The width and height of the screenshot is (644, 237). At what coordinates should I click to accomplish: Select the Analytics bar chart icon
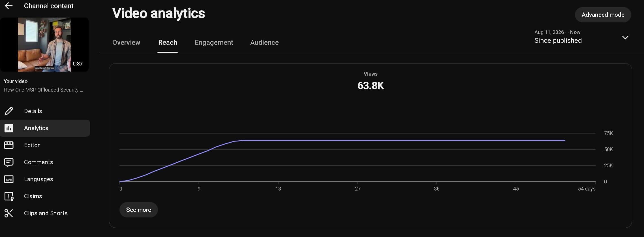[x=9, y=128]
